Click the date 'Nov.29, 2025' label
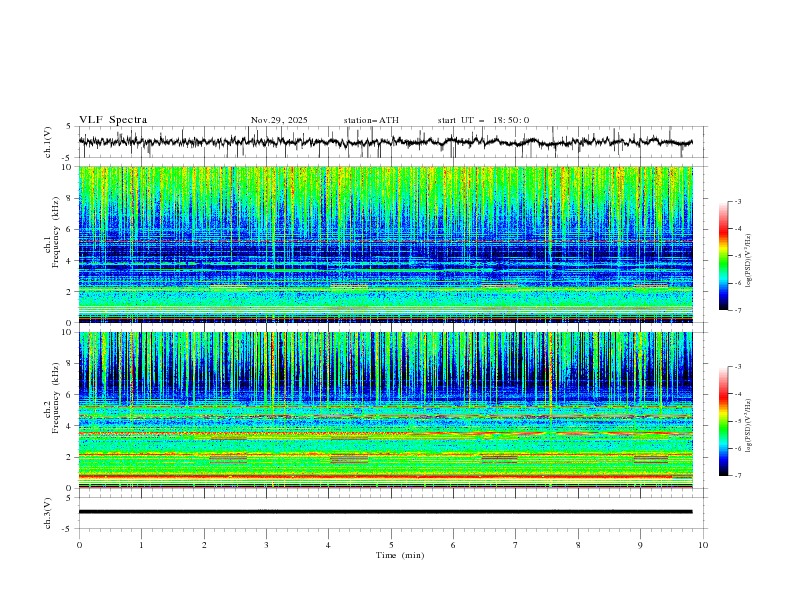Viewport: 792px width, 612px height. [279, 120]
